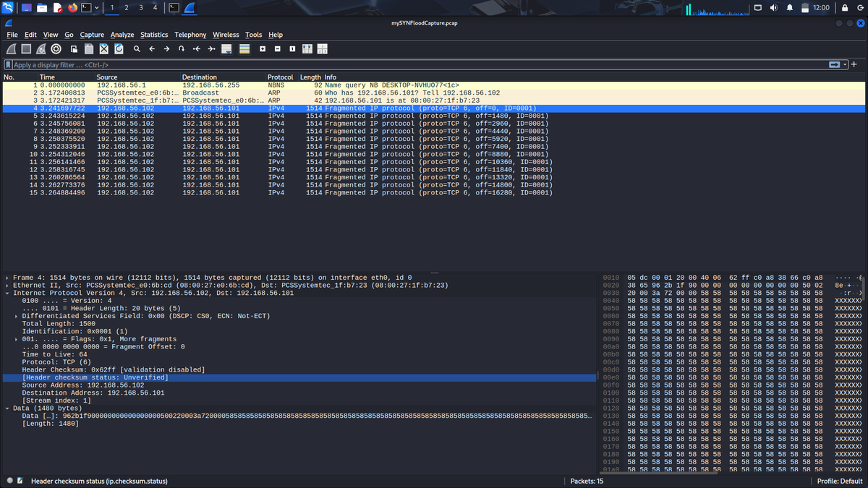868x488 pixels.
Task: Go to specified packet icon
Action: pyautogui.click(x=182, y=49)
